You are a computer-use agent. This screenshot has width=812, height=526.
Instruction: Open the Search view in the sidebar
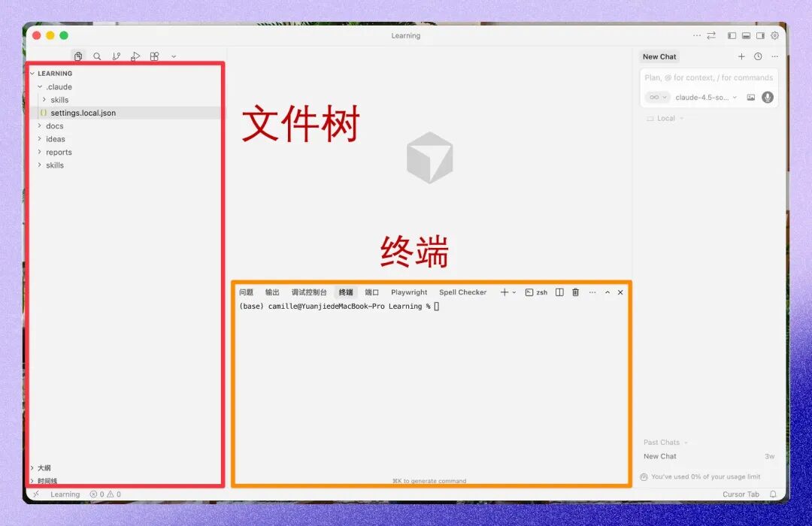click(97, 56)
